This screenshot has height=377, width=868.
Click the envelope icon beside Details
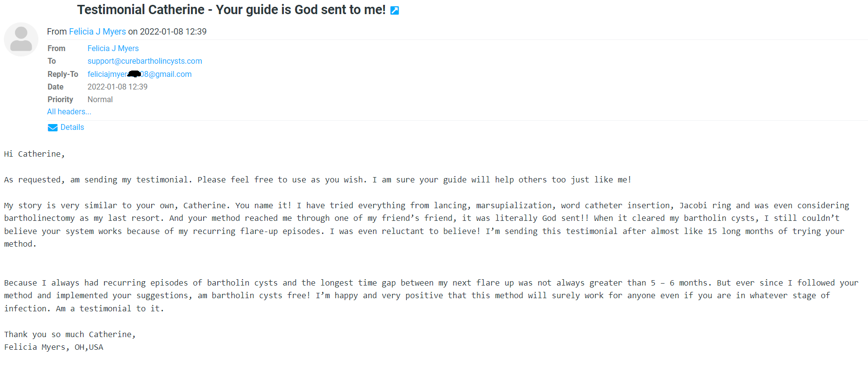[x=52, y=127]
